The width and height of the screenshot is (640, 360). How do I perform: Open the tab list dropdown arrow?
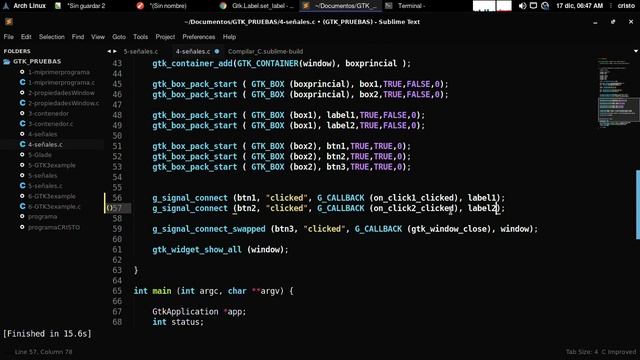(x=636, y=51)
